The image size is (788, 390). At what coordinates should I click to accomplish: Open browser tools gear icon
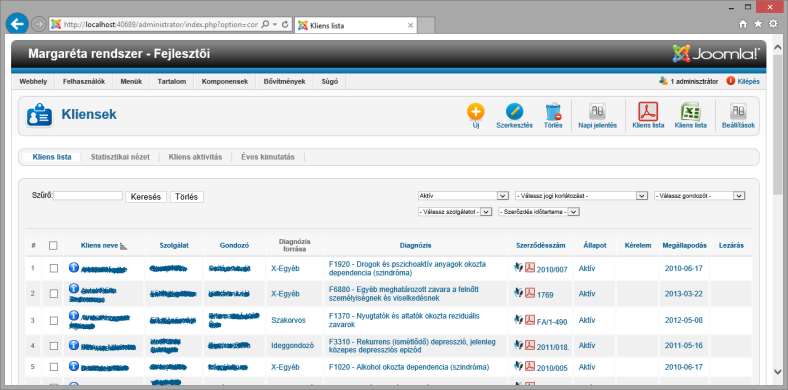773,24
